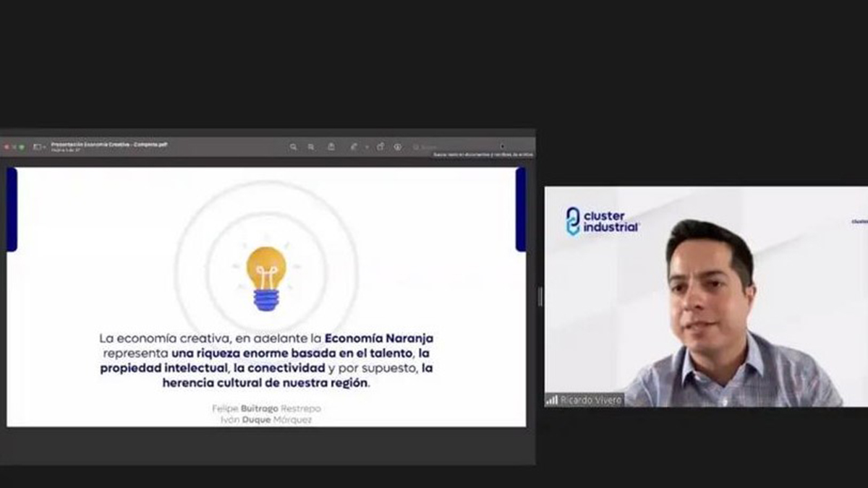This screenshot has width=868, height=488.
Task: Click Felipe Buitrago Restrepo author name
Action: (x=266, y=408)
